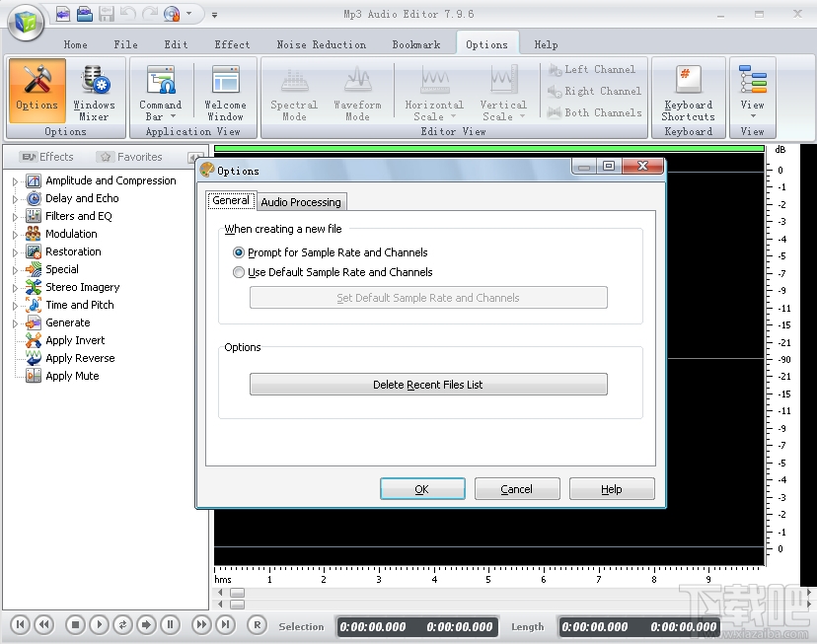
Task: Open Keyboard Shortcuts settings
Action: [x=687, y=91]
